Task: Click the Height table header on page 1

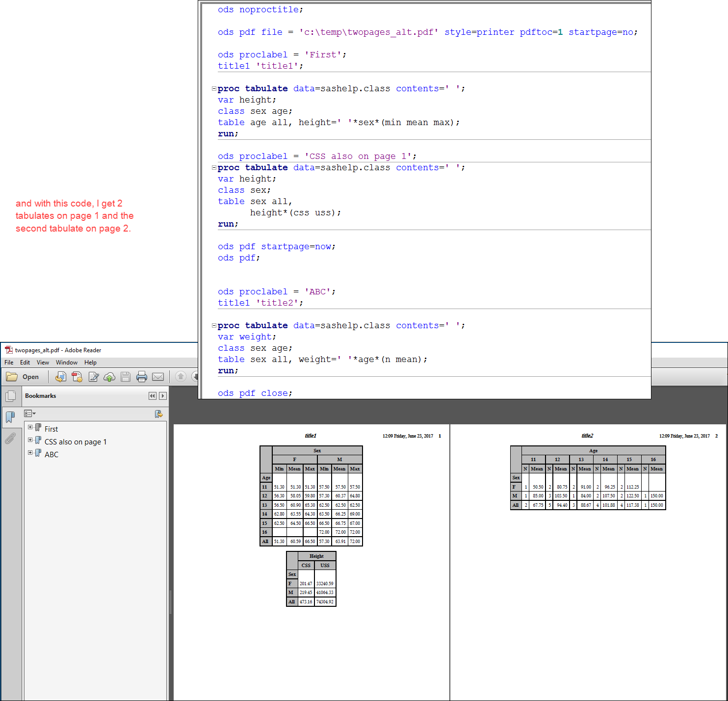Action: tap(316, 556)
